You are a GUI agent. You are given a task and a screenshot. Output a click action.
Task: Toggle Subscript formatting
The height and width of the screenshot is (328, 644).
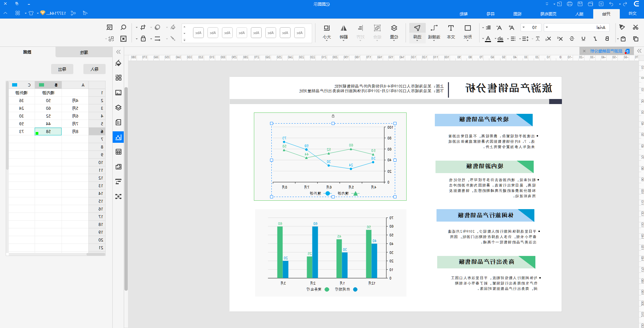tap(548, 39)
